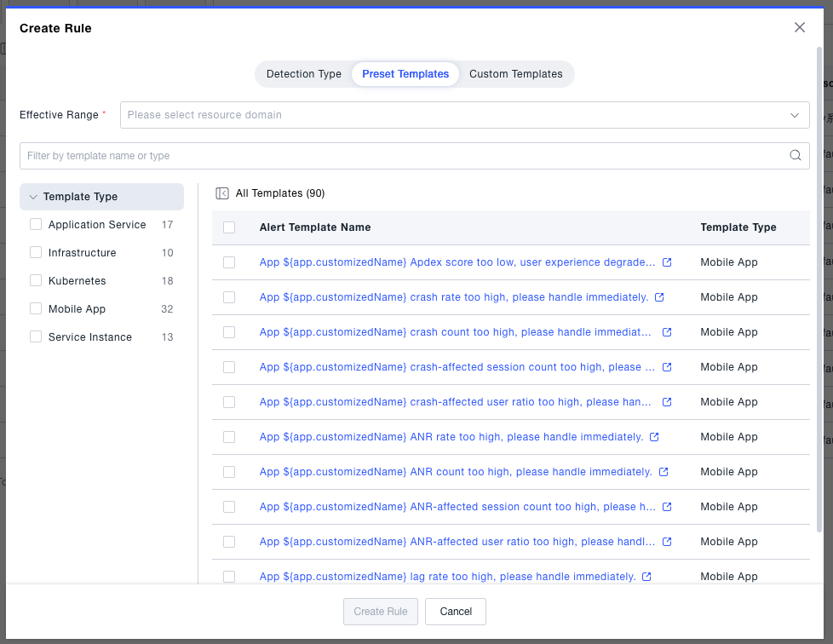Open the lag rate too high template link
Image resolution: width=833 pixels, height=644 pixels.
pyautogui.click(x=447, y=577)
